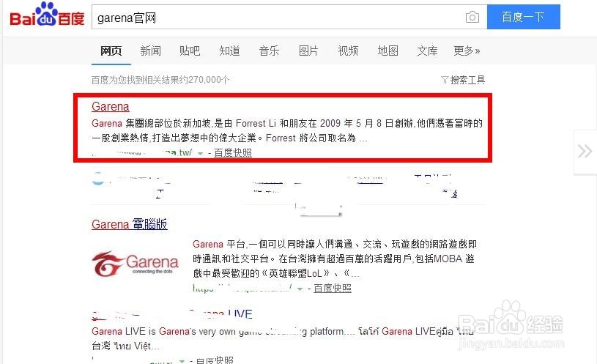This screenshot has width=597, height=364.
Task: Click the Garena LIVE description snippet
Action: click(x=283, y=338)
